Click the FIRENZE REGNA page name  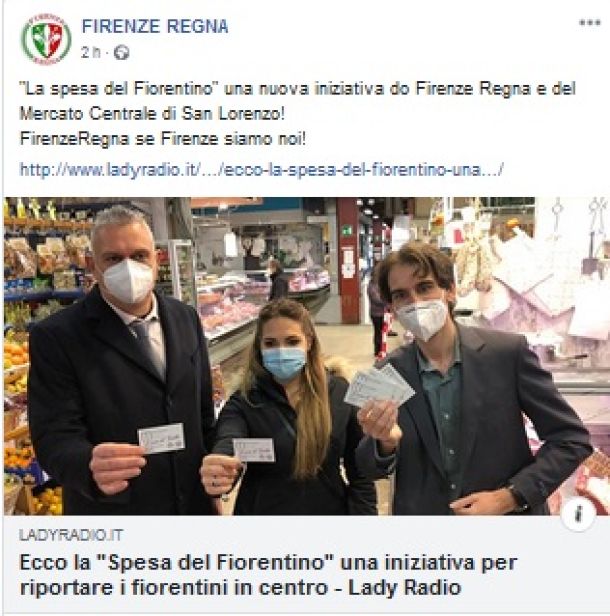pos(155,26)
